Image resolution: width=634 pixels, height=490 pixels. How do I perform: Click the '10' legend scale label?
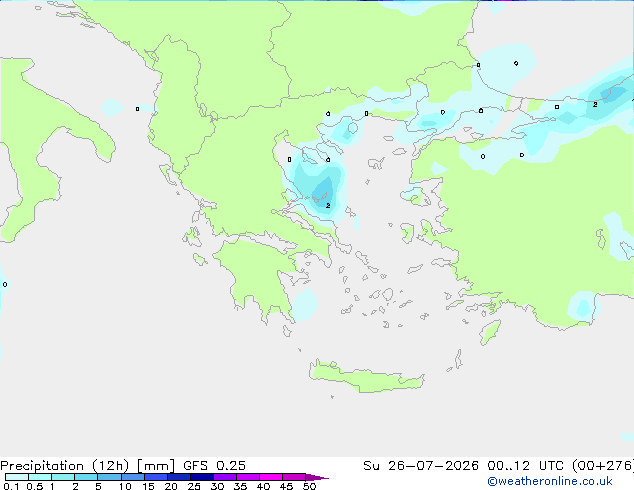(x=125, y=486)
